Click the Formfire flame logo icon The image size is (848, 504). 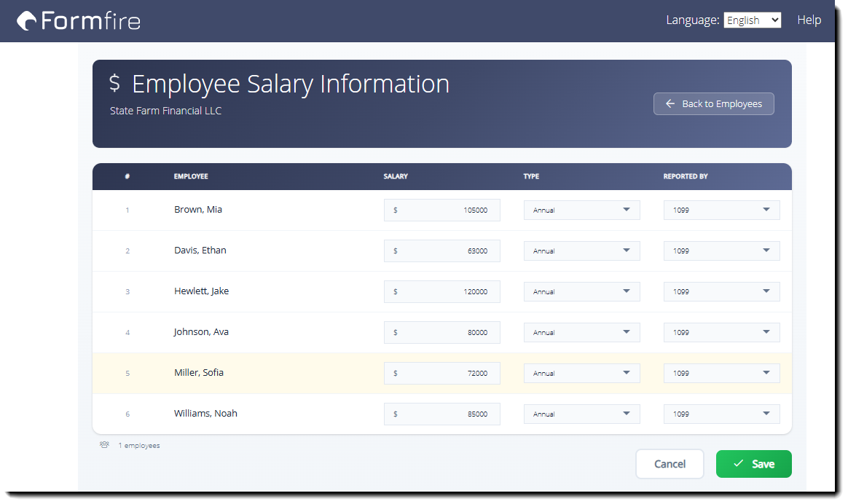[26, 20]
